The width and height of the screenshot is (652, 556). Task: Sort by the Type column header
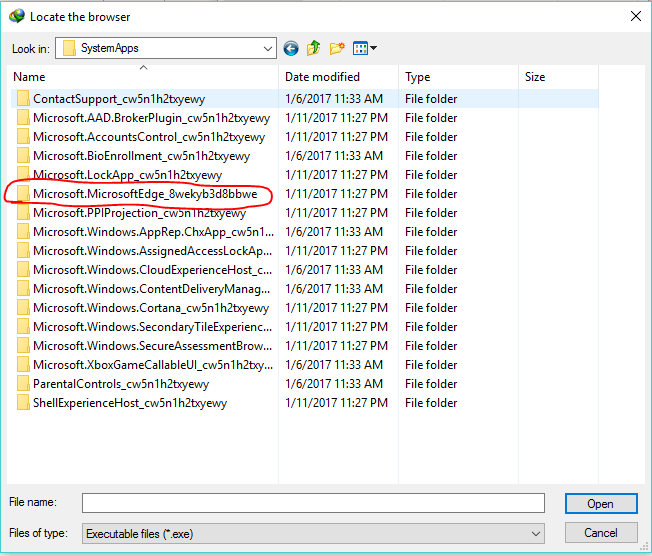click(458, 77)
